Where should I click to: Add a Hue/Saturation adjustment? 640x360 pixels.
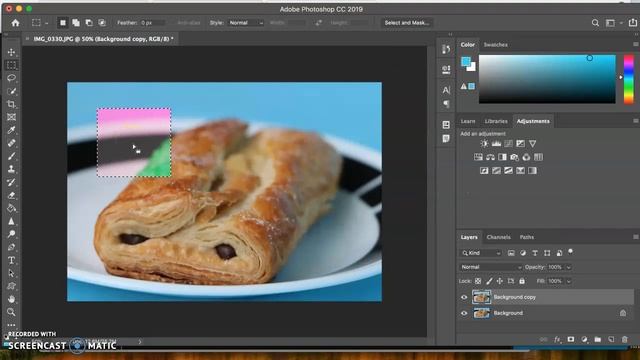[x=478, y=157]
